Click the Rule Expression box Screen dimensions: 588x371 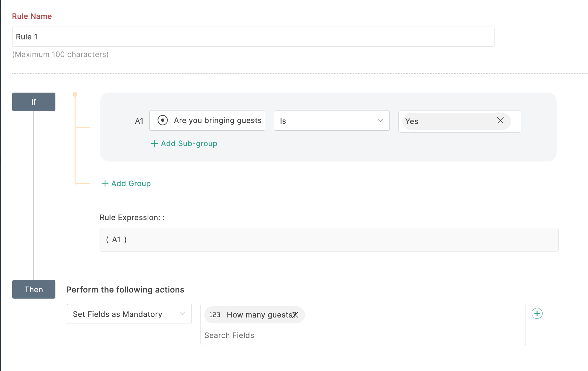coord(329,240)
